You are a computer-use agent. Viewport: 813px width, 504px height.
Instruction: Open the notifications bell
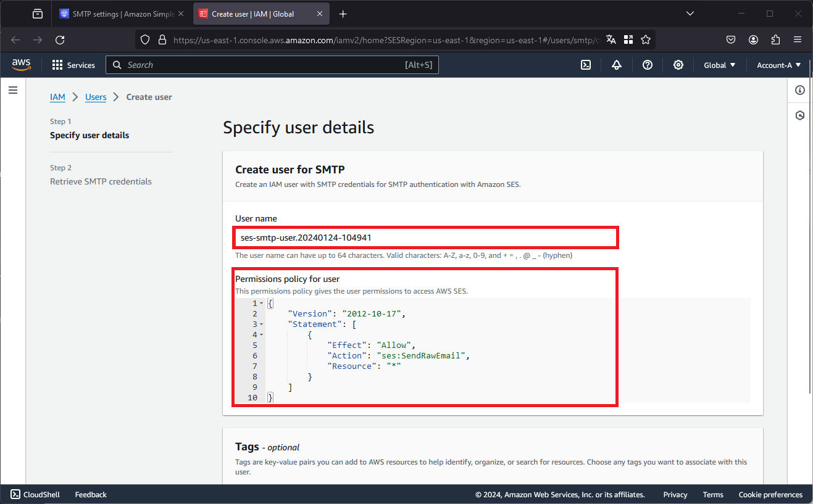coord(617,65)
